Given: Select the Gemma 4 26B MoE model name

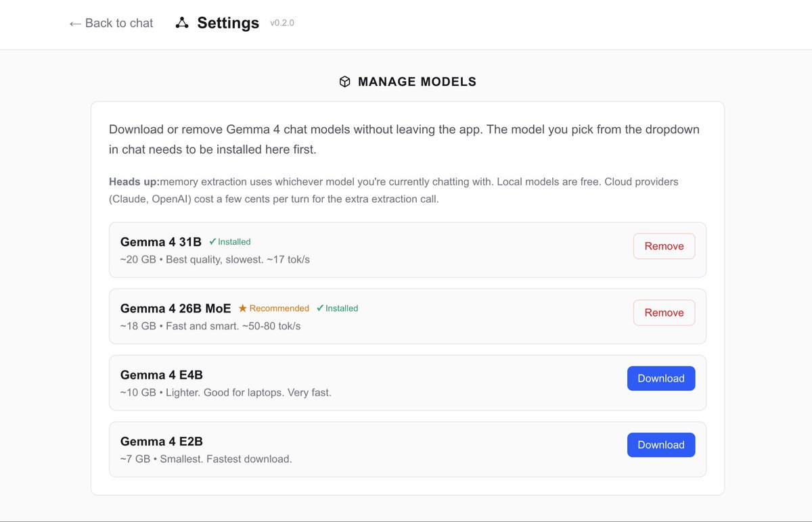Looking at the screenshot, I should click(x=176, y=308).
